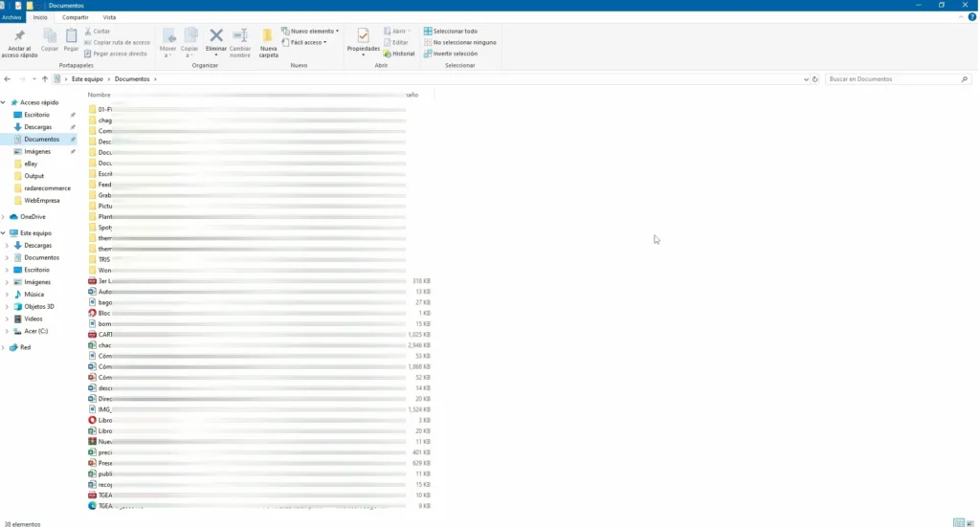Select Música under Este equipo
980x527 pixels.
point(33,294)
